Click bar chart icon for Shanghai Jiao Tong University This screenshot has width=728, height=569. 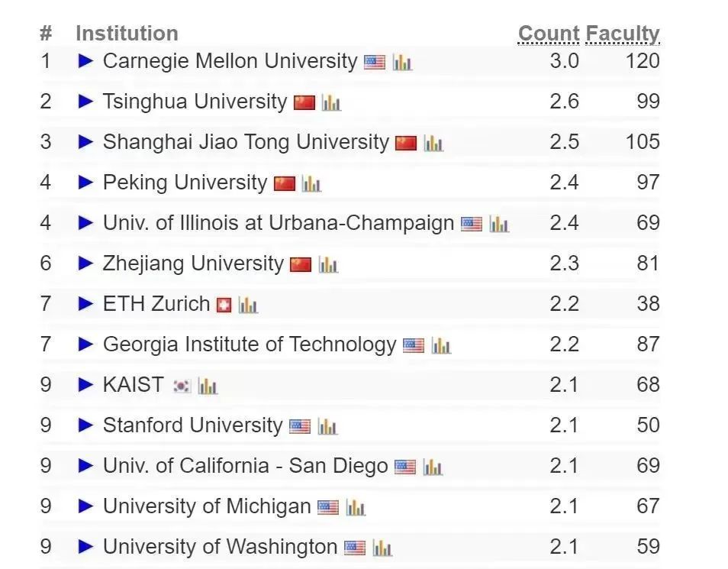[433, 143]
